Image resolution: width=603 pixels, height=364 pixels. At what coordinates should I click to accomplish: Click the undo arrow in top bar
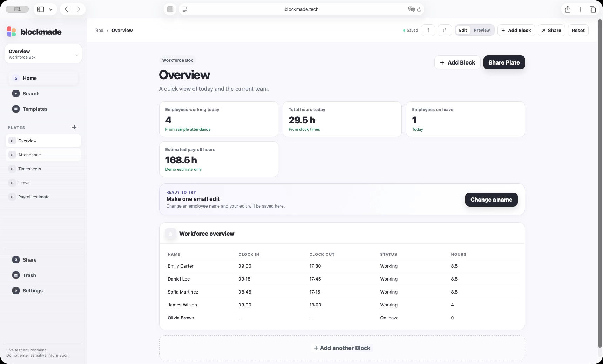428,30
